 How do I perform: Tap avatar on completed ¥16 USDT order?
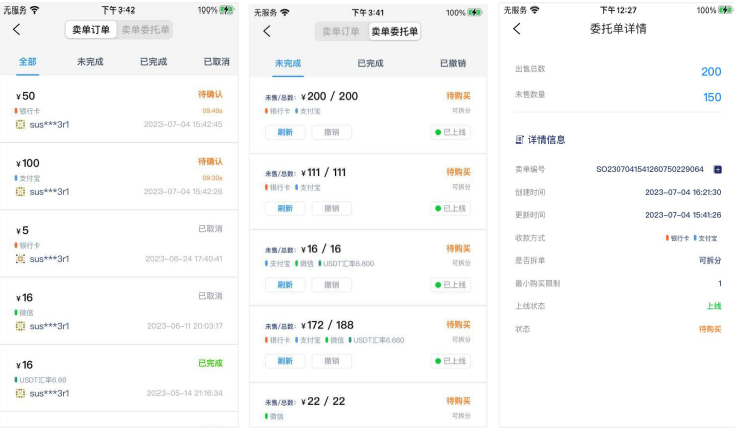20,393
